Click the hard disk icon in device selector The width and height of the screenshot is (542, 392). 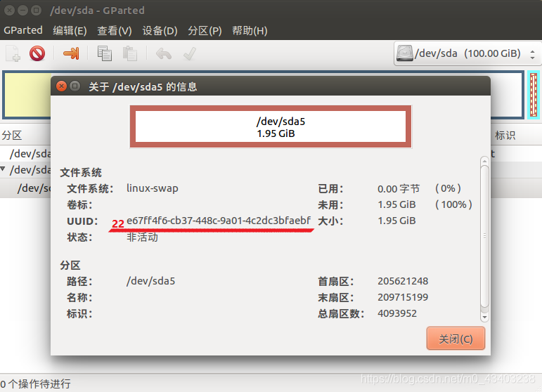(404, 53)
